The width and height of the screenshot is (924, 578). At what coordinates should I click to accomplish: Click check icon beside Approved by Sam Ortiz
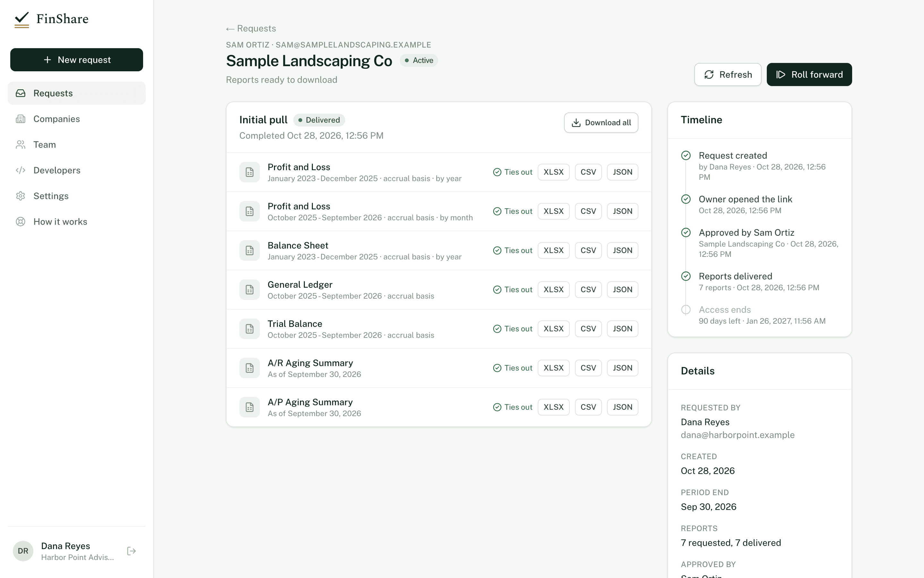[x=686, y=232]
